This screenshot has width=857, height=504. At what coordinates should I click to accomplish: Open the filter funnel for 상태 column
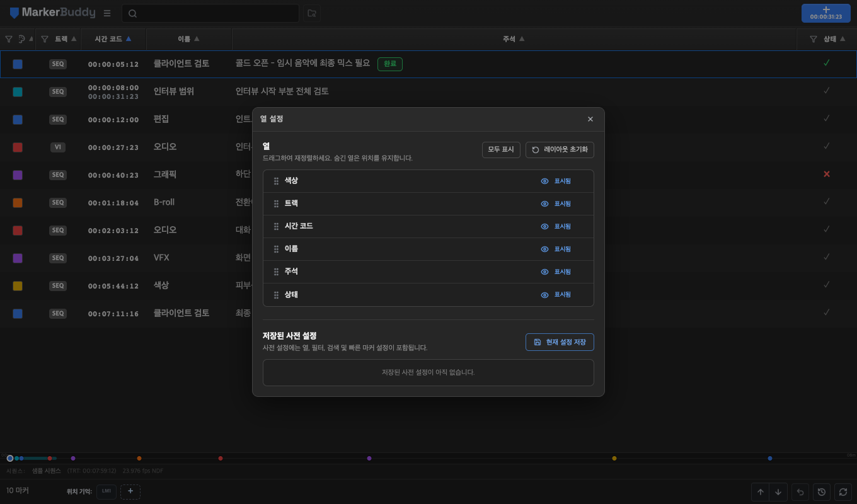coord(814,39)
